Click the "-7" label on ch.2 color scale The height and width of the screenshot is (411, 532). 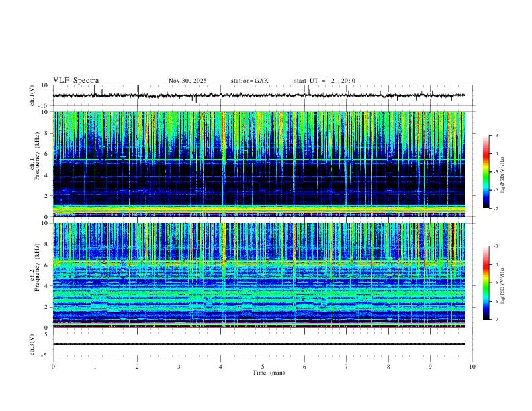coord(496,320)
